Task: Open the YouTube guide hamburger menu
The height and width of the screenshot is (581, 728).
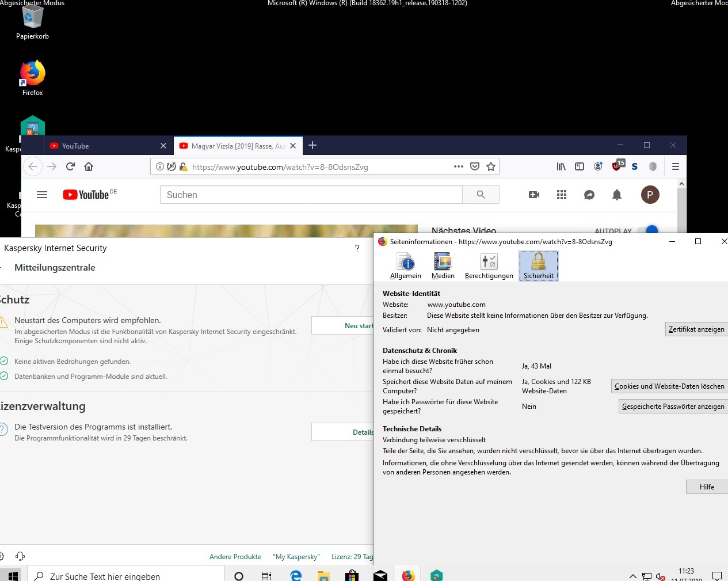Action: [42, 195]
